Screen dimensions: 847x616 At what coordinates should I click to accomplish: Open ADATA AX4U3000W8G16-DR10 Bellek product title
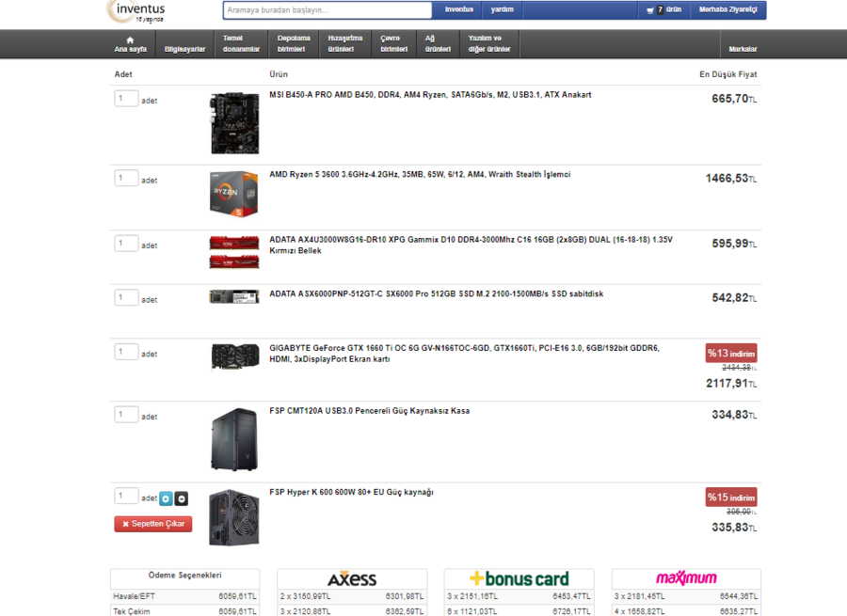coord(471,245)
